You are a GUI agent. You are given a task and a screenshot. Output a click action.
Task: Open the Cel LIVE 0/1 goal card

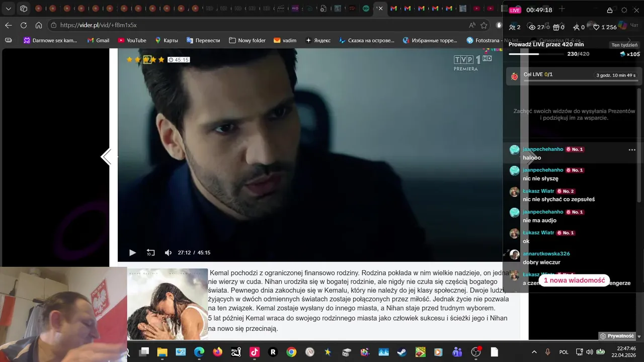coord(573,76)
